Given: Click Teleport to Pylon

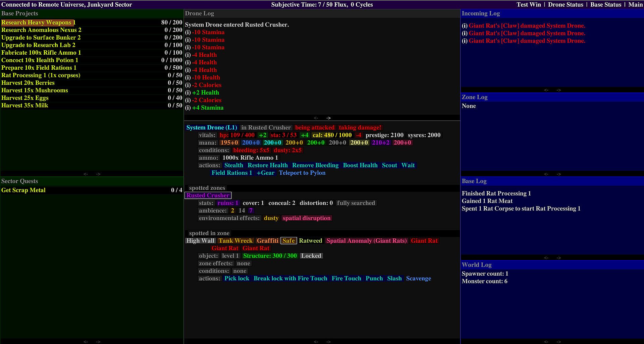Looking at the screenshot, I should 302,173.
